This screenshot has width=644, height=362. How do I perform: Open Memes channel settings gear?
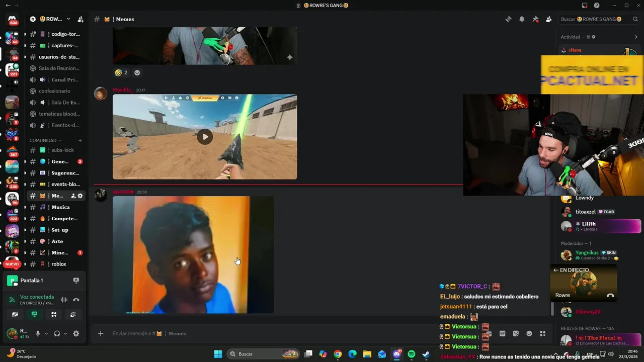[80, 196]
